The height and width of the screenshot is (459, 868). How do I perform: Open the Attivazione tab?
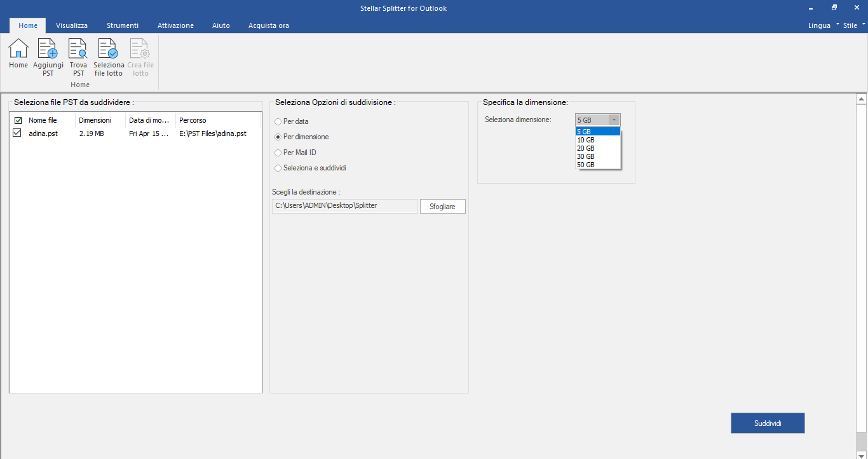[175, 25]
